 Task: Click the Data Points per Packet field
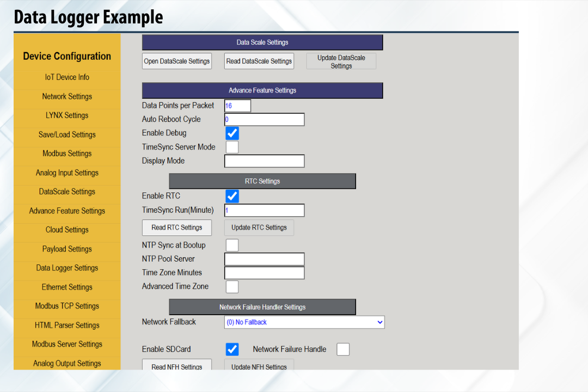click(237, 106)
